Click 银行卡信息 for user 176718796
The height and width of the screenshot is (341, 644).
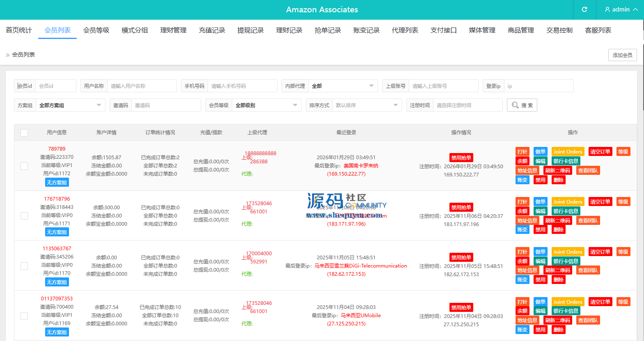pos(566,211)
